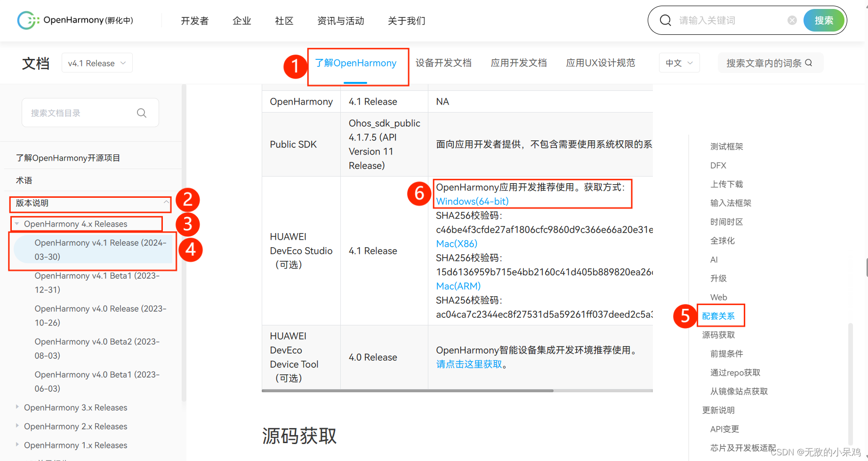
Task: Jump to 更新说明 in outline
Action: (718, 410)
